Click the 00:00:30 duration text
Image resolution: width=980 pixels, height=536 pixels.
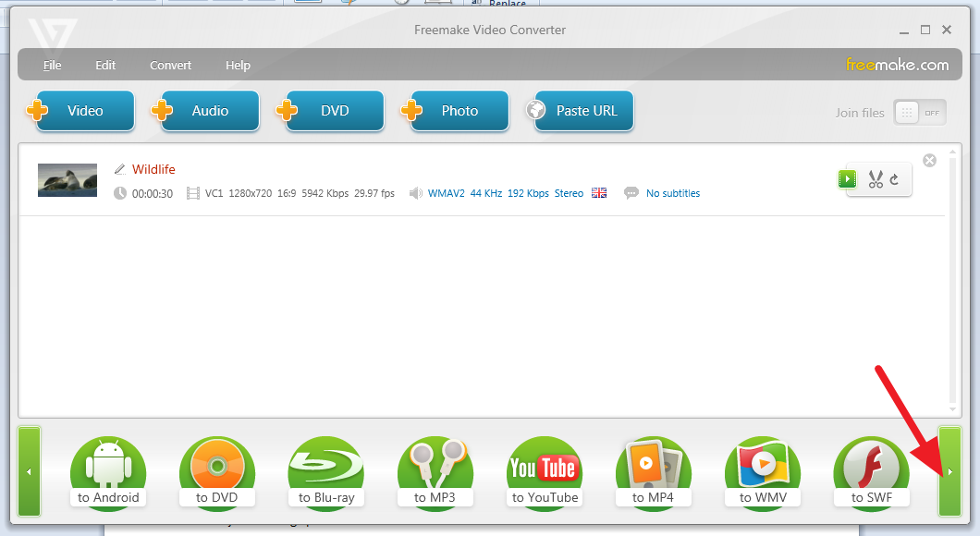(152, 194)
